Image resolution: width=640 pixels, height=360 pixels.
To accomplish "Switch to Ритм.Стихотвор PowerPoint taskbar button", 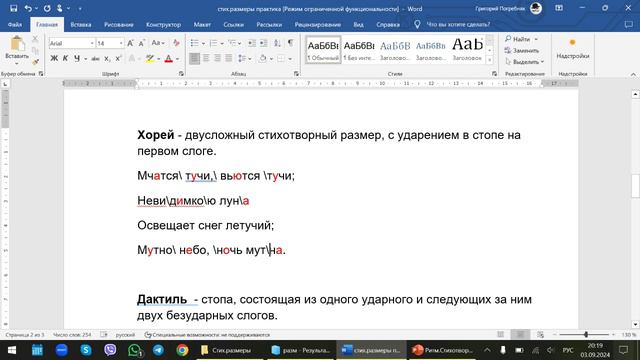I will pos(442,350).
